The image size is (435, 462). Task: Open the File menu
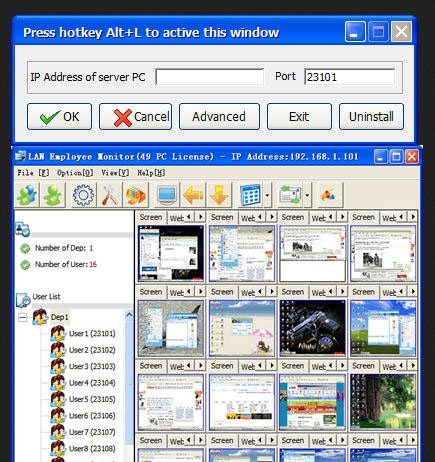click(33, 173)
